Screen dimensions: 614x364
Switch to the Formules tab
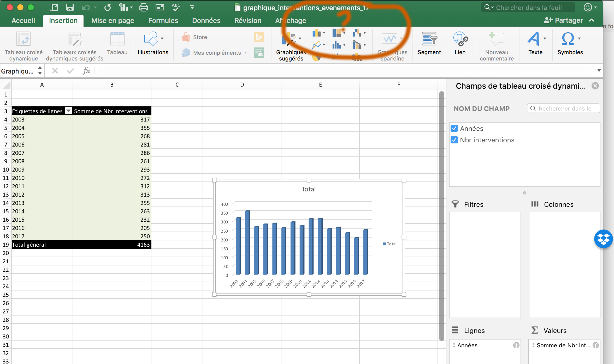click(163, 20)
